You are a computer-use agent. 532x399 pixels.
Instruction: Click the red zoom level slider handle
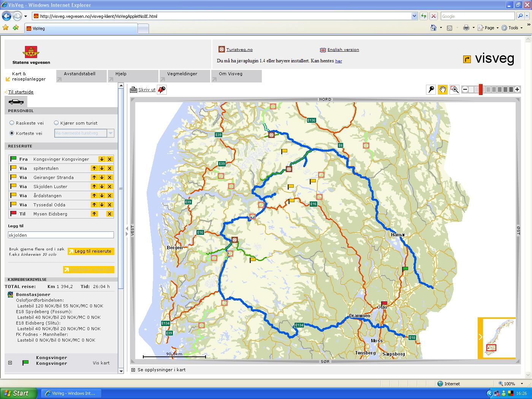[481, 90]
